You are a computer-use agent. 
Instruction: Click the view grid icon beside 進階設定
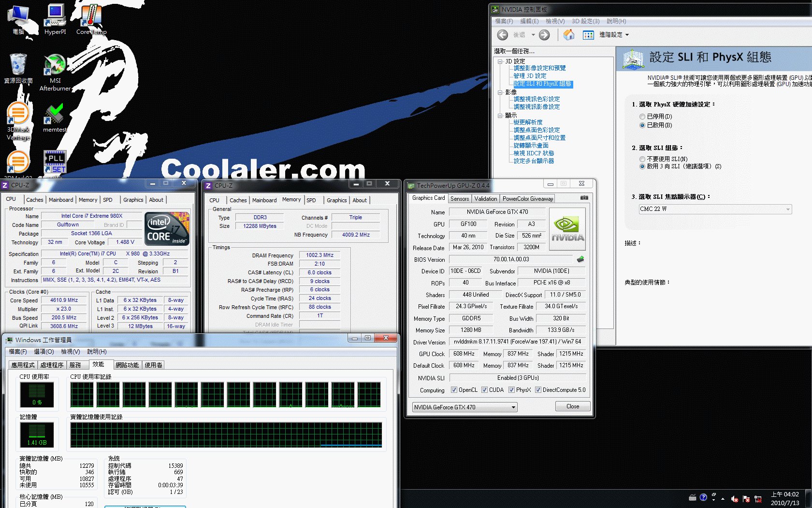point(588,35)
